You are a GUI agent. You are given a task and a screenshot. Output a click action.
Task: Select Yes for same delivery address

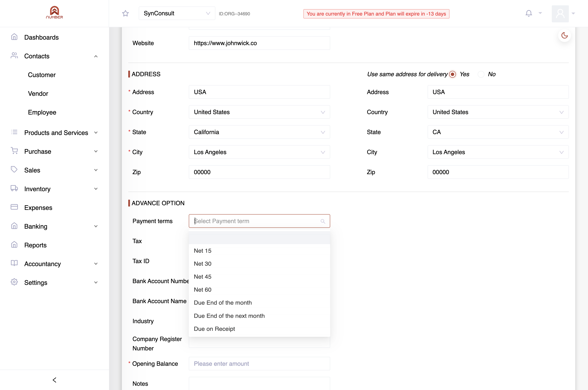(x=452, y=74)
